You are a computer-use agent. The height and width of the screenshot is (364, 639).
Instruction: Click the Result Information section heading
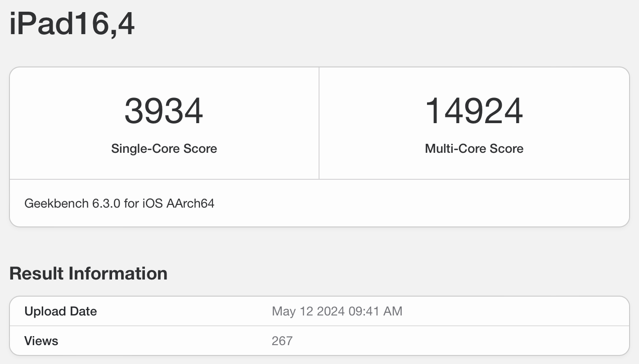pyautogui.click(x=88, y=273)
